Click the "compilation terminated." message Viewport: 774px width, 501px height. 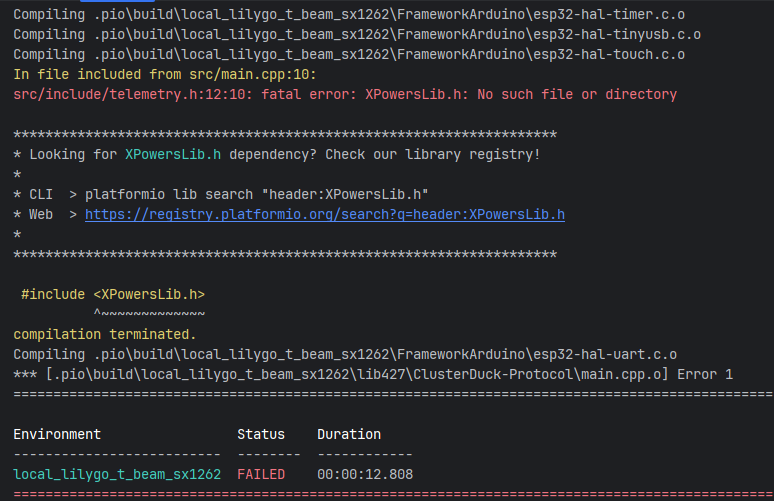click(x=105, y=334)
